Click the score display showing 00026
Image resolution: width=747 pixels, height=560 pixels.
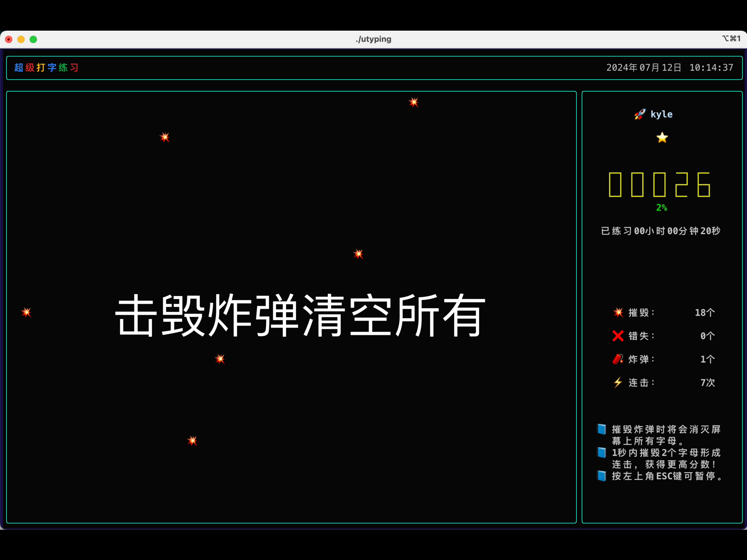(659, 185)
